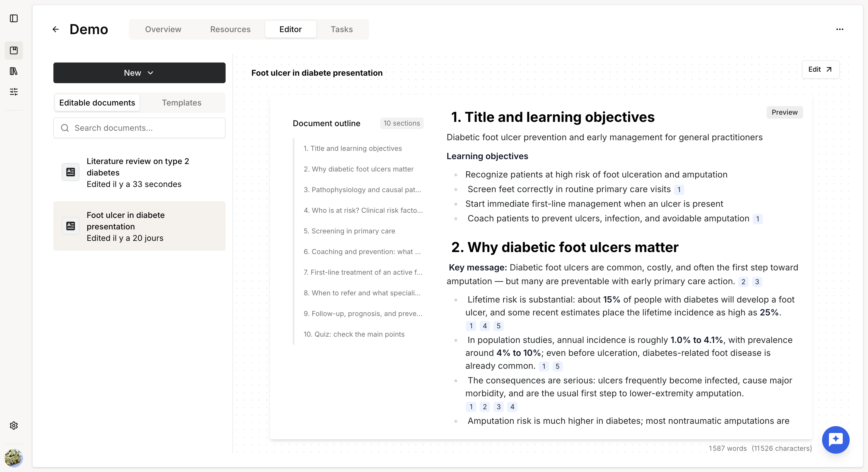868x472 pixels.
Task: Select the Editable documents toggle
Action: click(97, 103)
